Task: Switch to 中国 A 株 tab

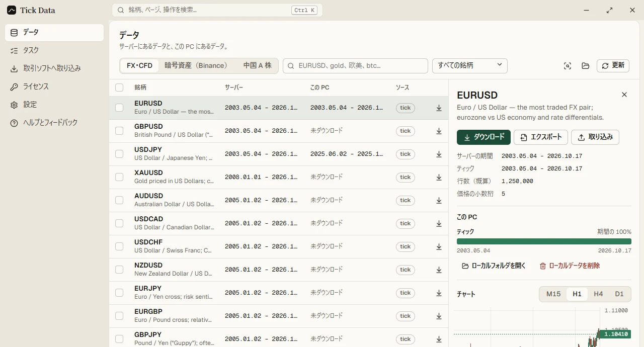Action: 257,66
